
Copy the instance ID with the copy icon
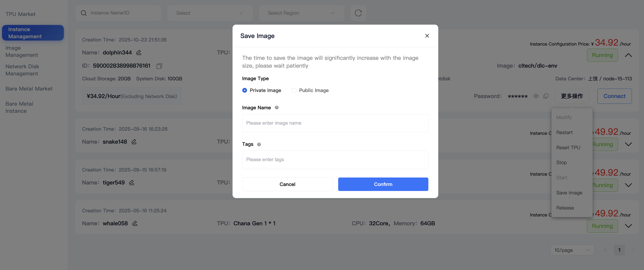[x=159, y=66]
